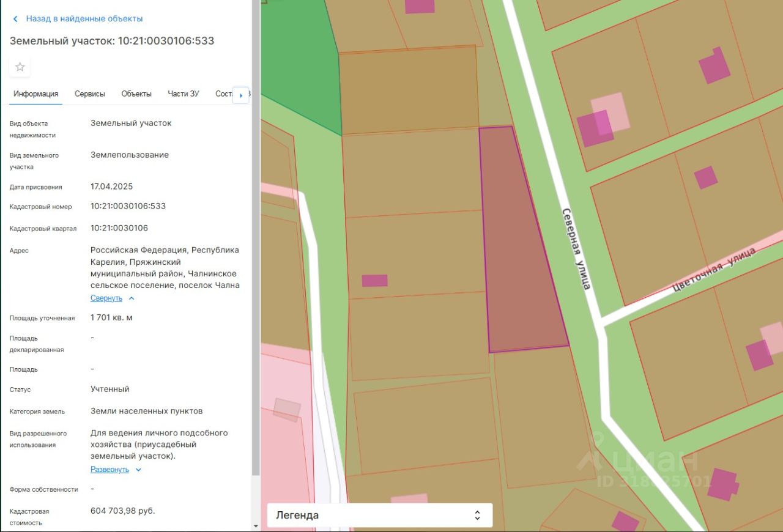Click the scrollbar down arrow in info panel
The image size is (783, 532).
[x=256, y=526]
